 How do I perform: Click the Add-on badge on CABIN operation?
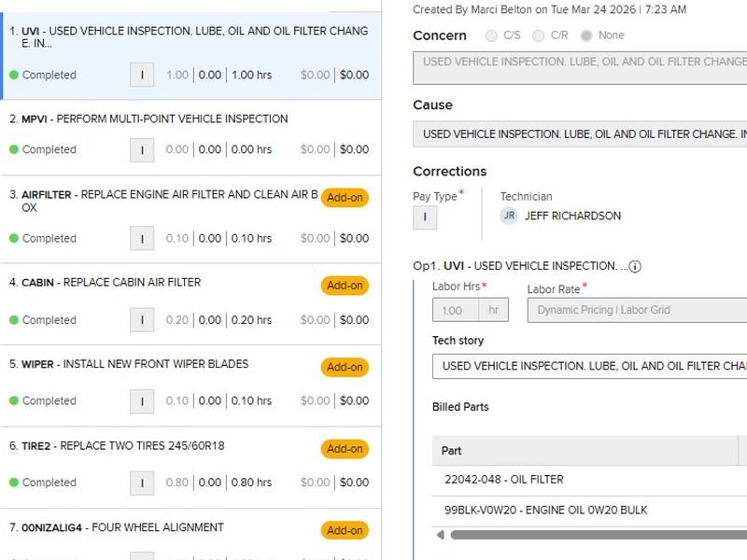pos(345,286)
